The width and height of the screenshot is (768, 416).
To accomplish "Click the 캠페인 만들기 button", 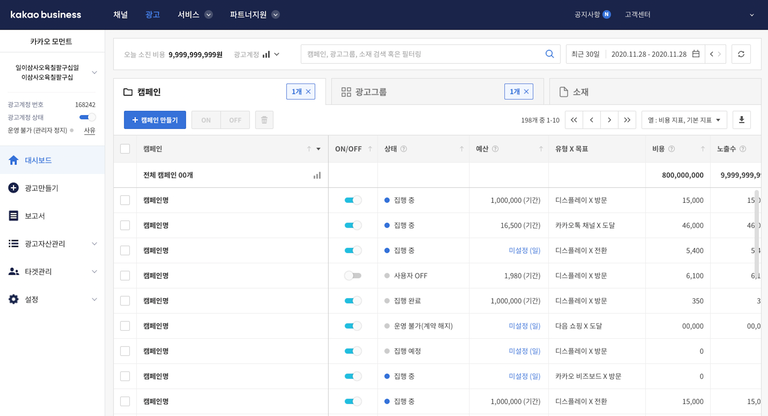I will coord(154,120).
